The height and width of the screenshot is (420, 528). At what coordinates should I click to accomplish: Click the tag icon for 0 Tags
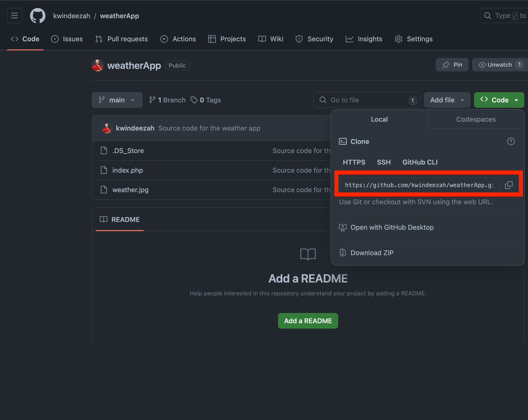tap(194, 100)
